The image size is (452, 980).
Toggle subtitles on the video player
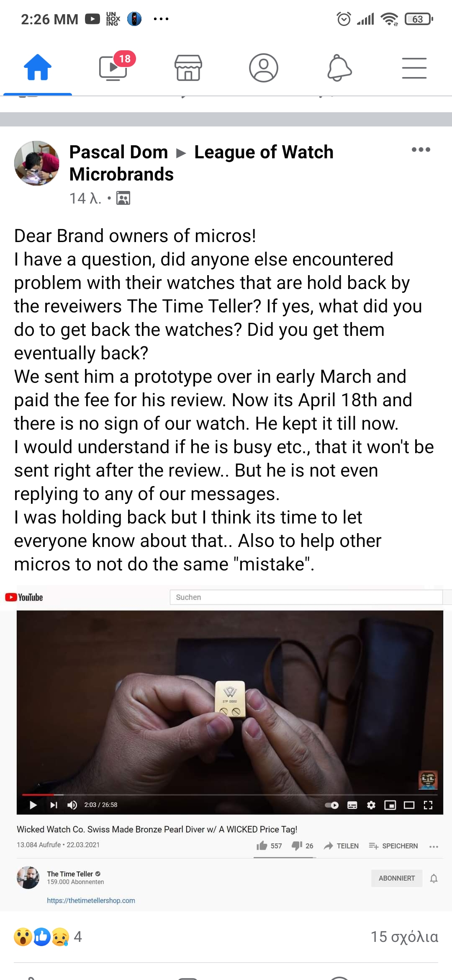tap(352, 805)
